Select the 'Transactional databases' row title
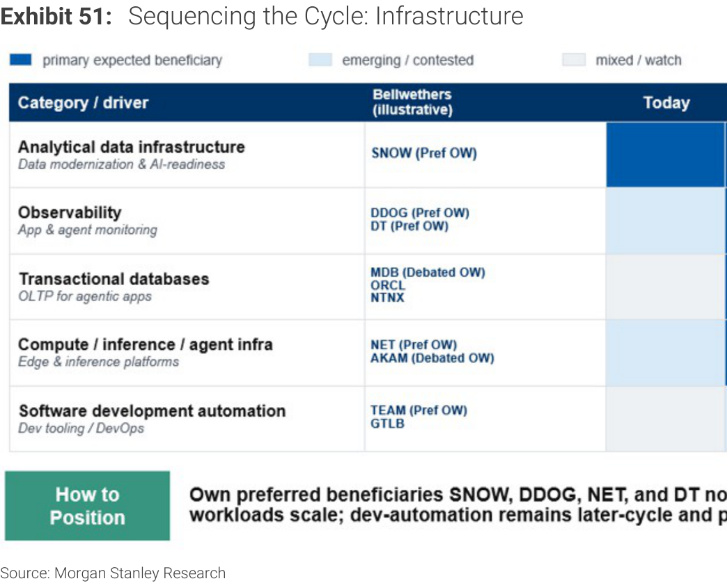 point(114,279)
